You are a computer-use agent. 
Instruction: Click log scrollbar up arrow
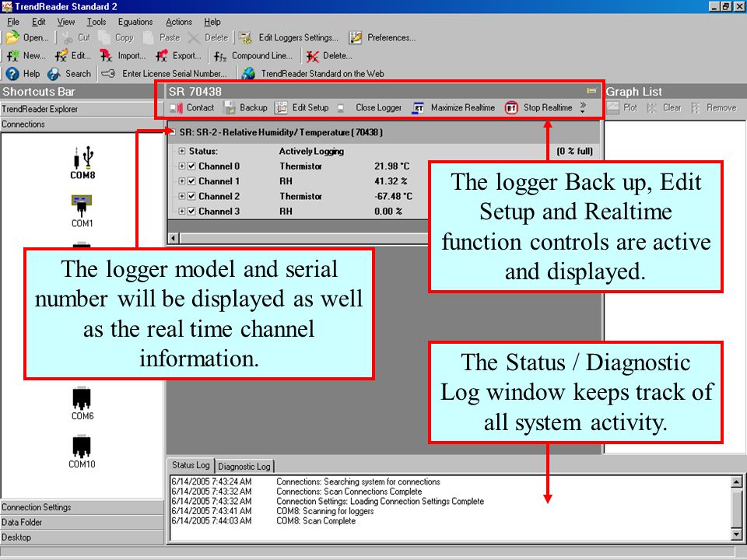click(x=736, y=482)
